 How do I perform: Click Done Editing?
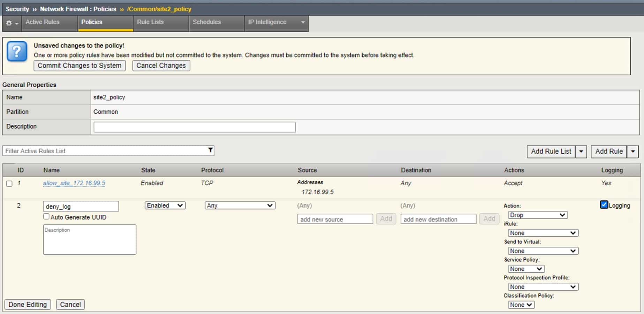[28, 304]
